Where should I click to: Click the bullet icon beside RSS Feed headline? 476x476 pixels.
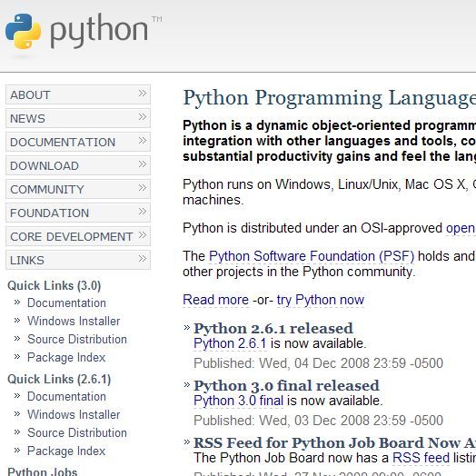click(187, 442)
